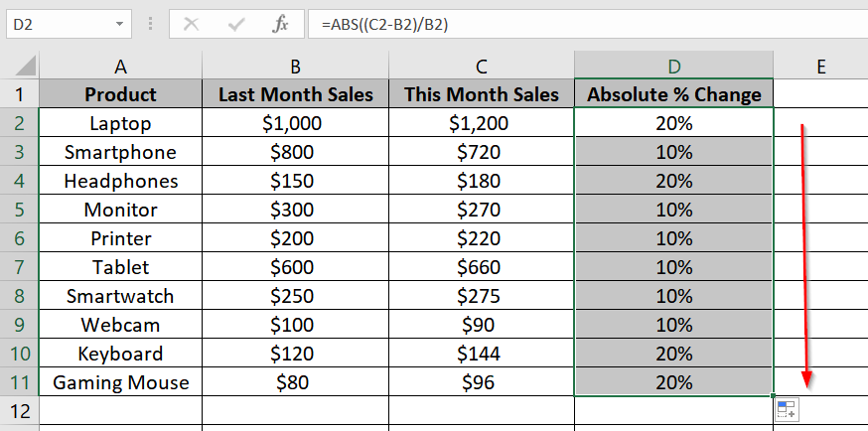Select column A header
Image resolution: width=868 pixels, height=431 pixels.
pos(121,66)
